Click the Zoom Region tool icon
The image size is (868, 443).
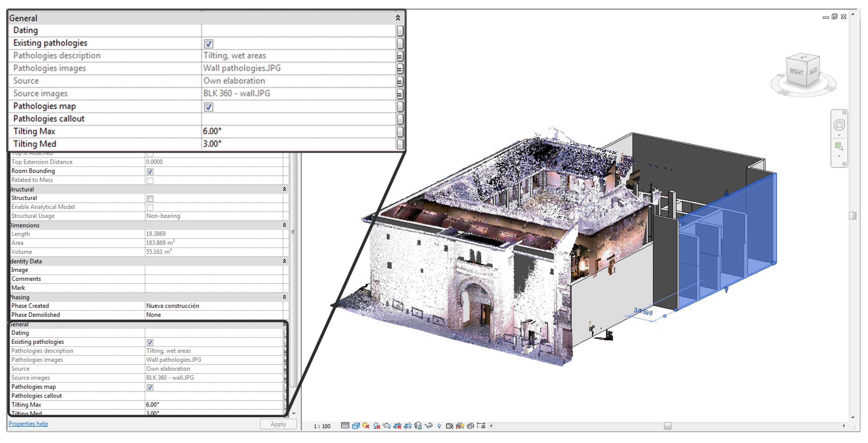[839, 146]
